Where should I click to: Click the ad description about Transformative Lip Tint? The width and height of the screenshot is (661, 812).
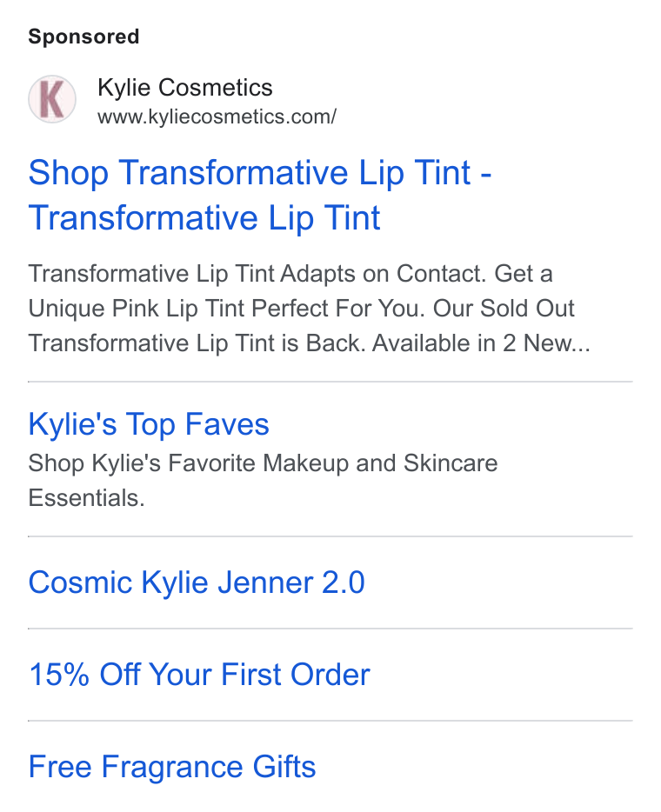click(x=310, y=308)
